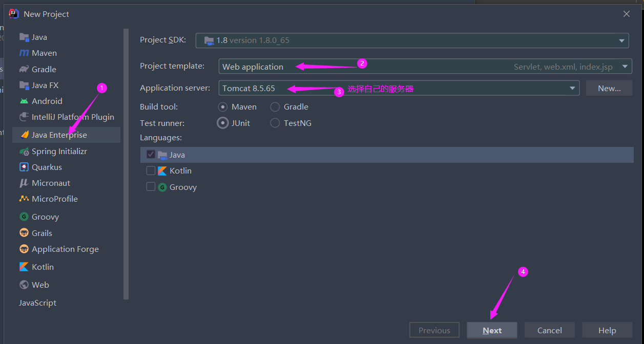This screenshot has width=644, height=344.
Task: Click the 'Test runner:' label
Action: click(x=162, y=123)
